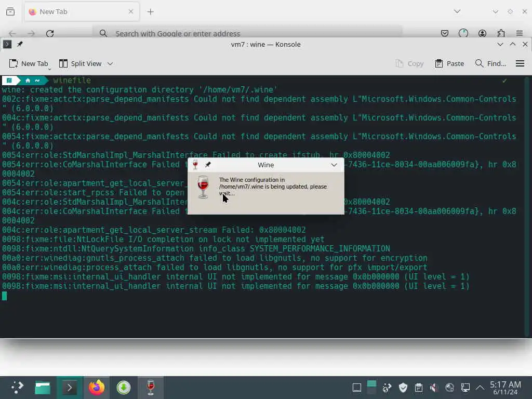Screen dimensions: 532x399
Task: Click the Firefox window title bar chevron
Action: [x=496, y=12]
